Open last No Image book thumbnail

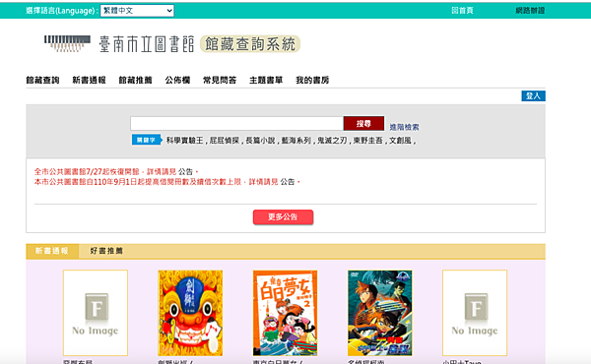click(475, 313)
